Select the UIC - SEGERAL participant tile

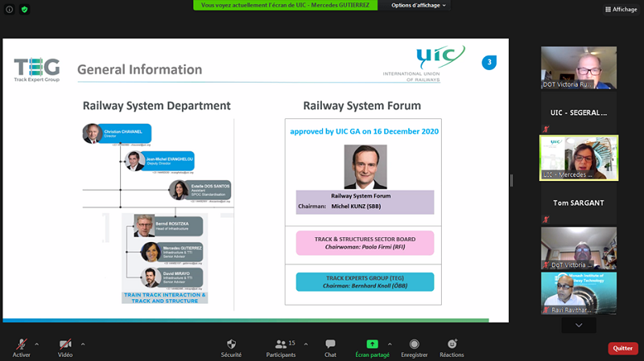(x=579, y=113)
